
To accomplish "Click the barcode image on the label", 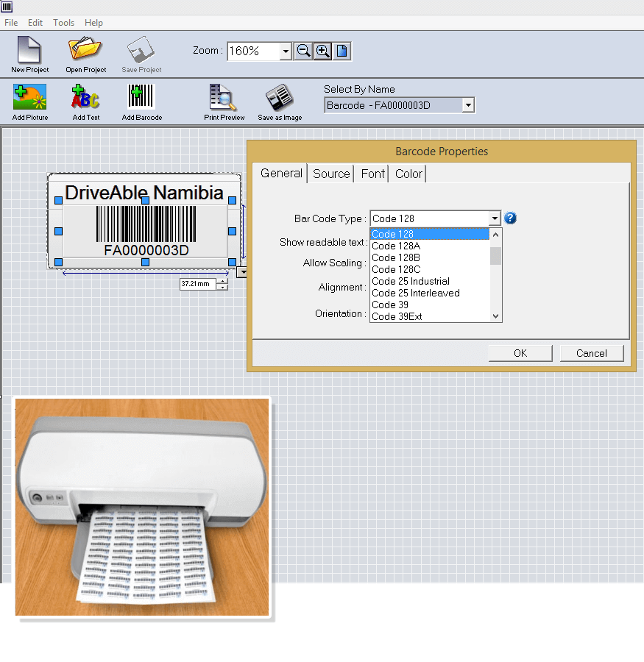I will tap(146, 224).
